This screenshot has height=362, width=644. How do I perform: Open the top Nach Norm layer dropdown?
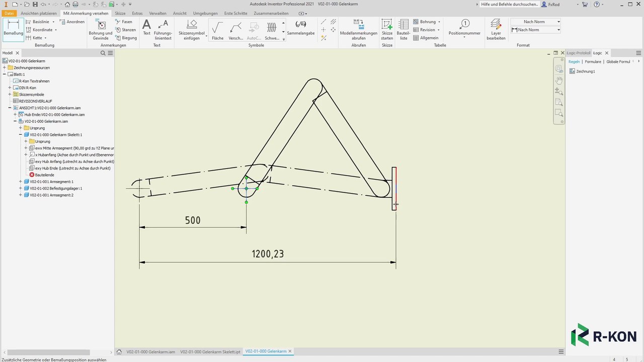pos(558,22)
